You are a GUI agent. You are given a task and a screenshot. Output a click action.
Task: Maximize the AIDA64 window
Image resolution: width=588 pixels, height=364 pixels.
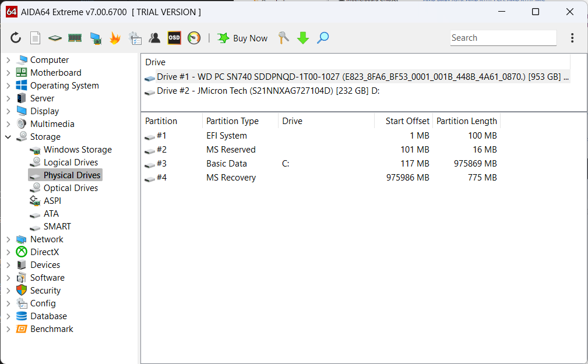click(x=536, y=12)
